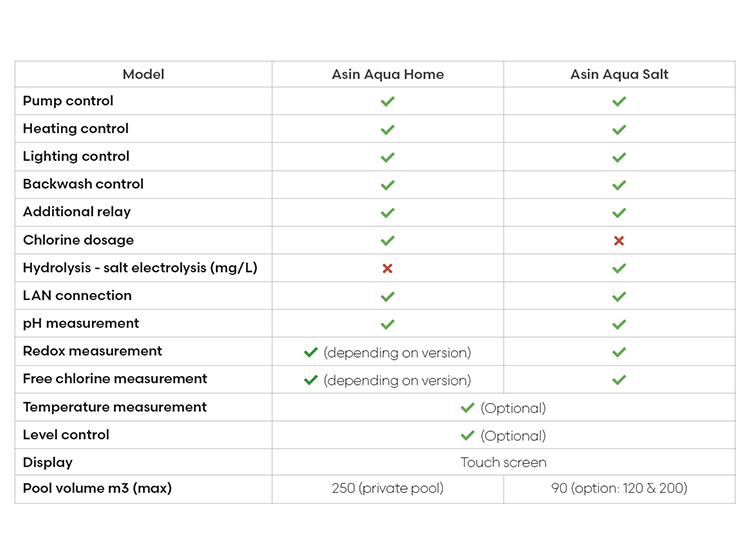
Task: Click the Touch screen display value
Action: point(503,462)
